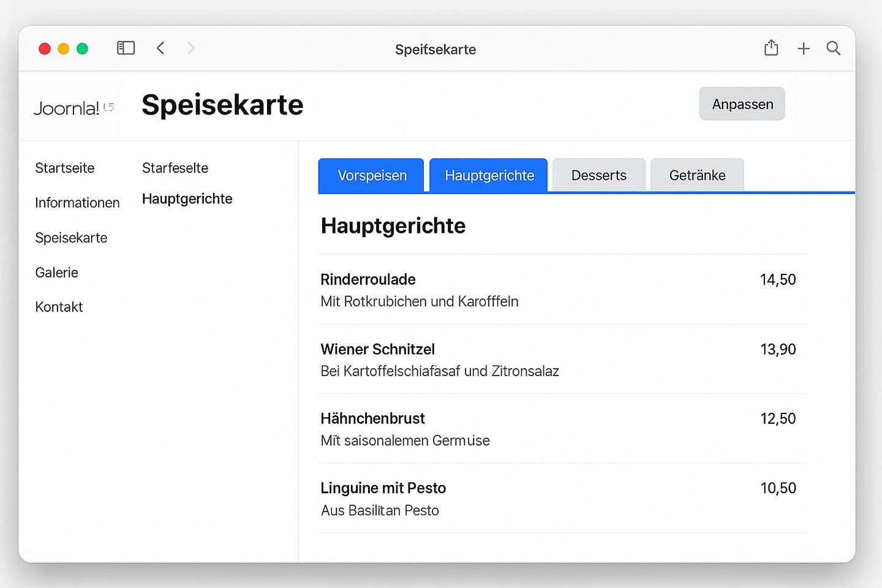Click the price 13,90
Image resolution: width=882 pixels, height=588 pixels.
778,350
